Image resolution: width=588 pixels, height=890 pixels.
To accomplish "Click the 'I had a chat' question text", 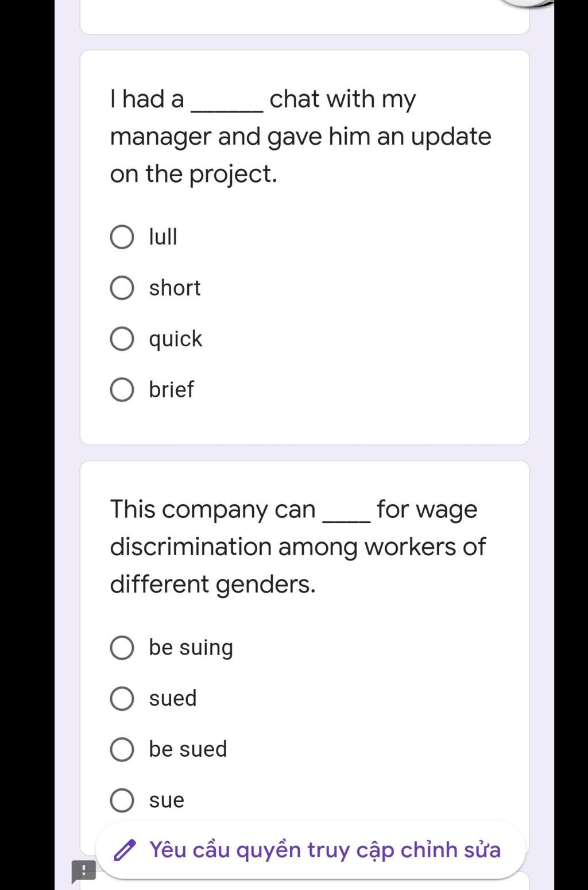I will pos(301,137).
